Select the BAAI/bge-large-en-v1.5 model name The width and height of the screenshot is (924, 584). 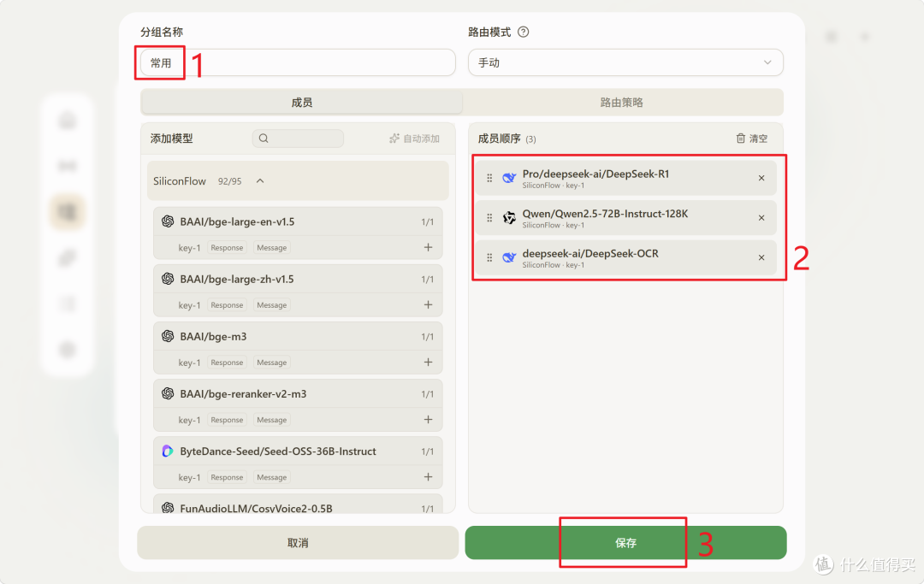(238, 222)
